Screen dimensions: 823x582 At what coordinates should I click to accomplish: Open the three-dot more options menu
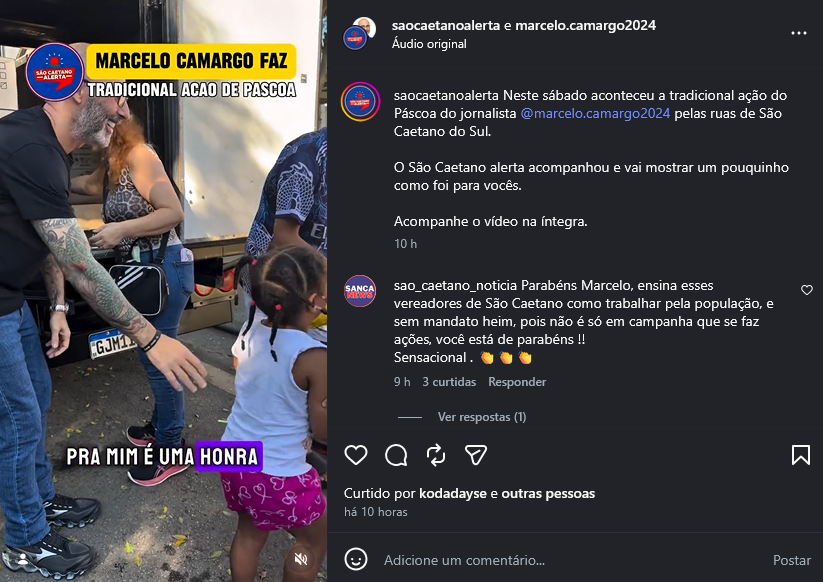tap(799, 33)
